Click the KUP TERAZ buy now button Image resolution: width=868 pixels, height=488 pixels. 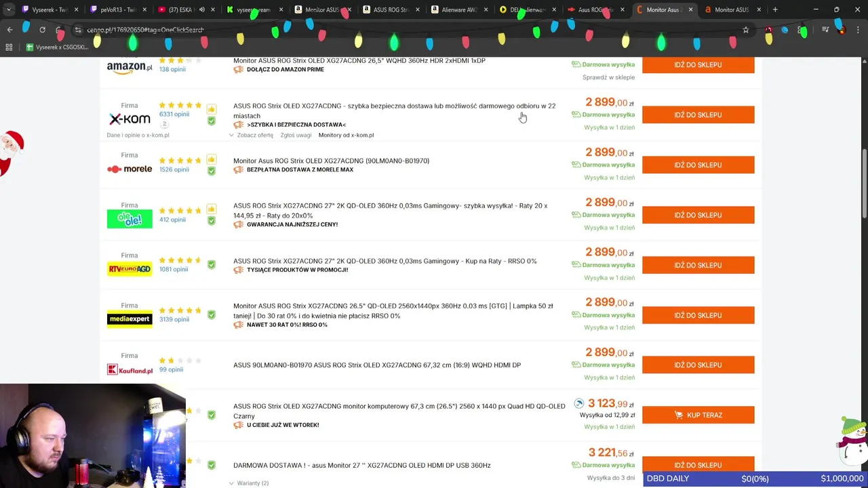point(698,415)
